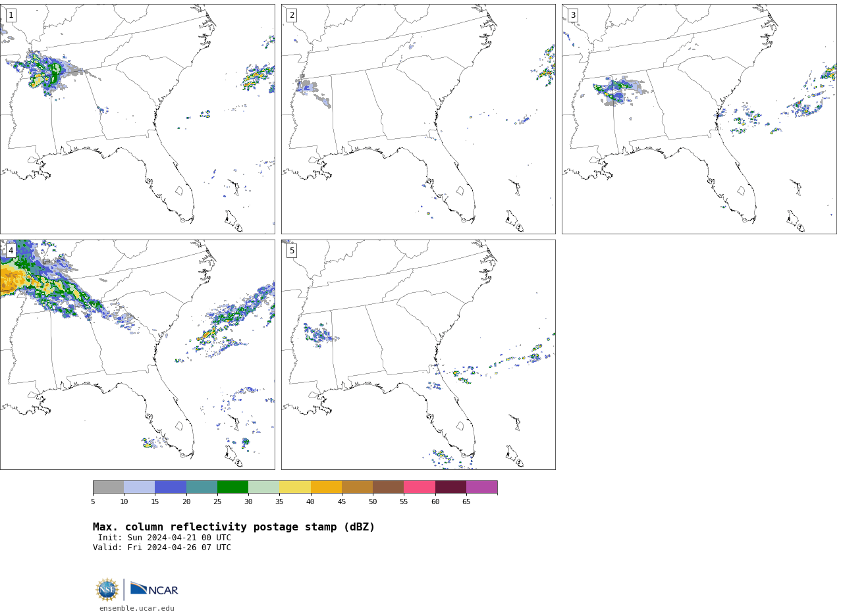Viewport: 843px width, 616px height.
Task: Click the NCAR logo
Action: 154,589
